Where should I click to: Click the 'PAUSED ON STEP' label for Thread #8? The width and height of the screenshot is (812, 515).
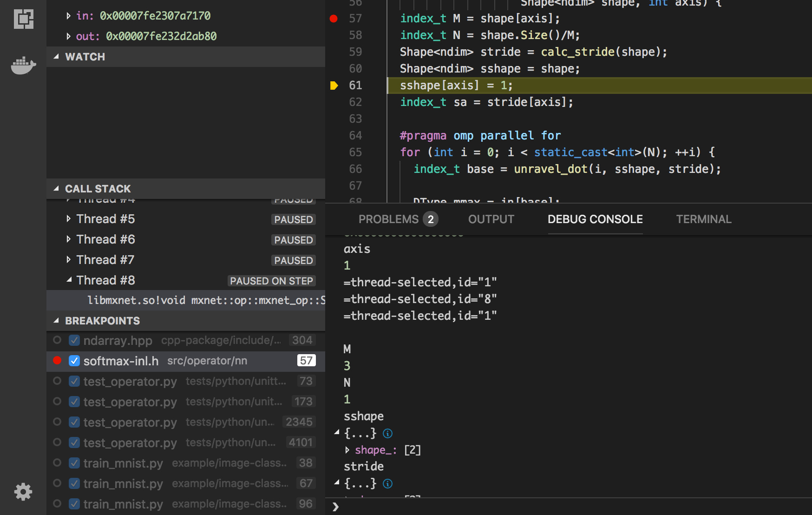[x=271, y=281]
